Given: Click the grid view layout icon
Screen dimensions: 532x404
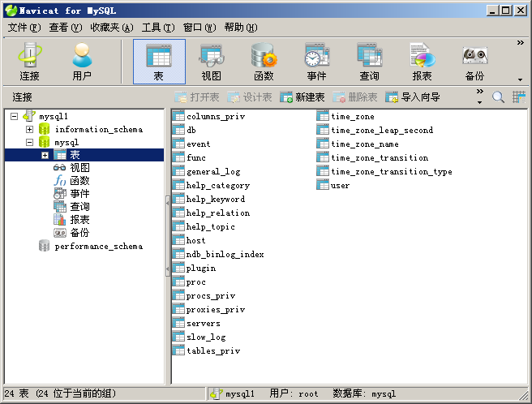Looking at the screenshot, I should tap(519, 97).
